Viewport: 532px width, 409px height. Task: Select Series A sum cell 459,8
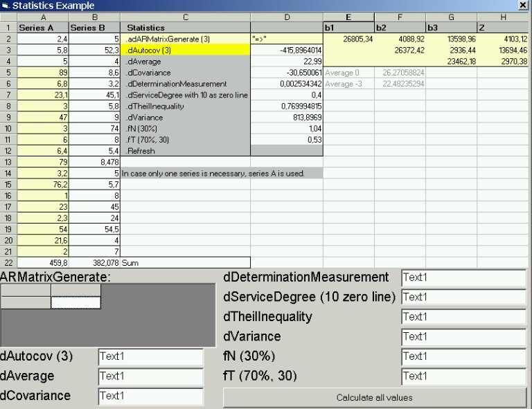pos(43,262)
